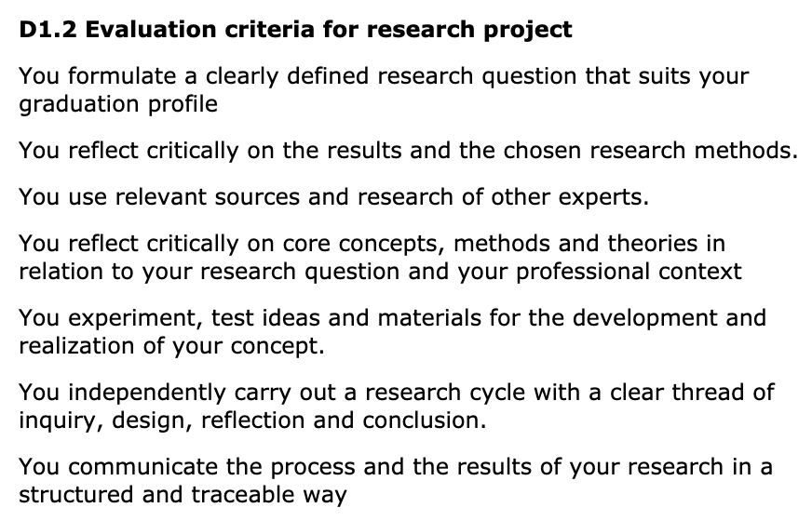Viewport: 812px width, 521px height.
Task: Click the word 'formulate' in first paragraph
Action: [122, 76]
